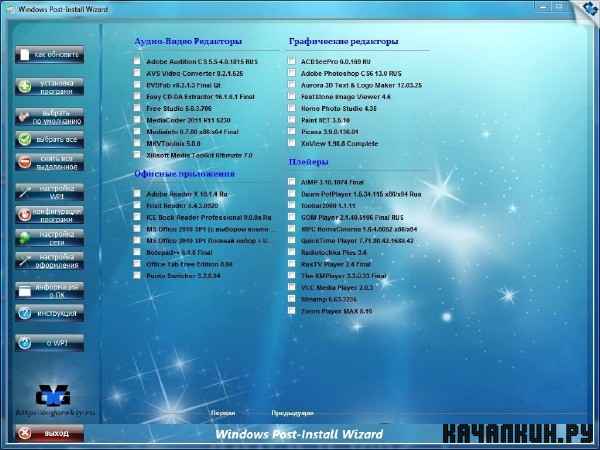
Task: Open the 'о WPI' about item
Action: pos(50,343)
